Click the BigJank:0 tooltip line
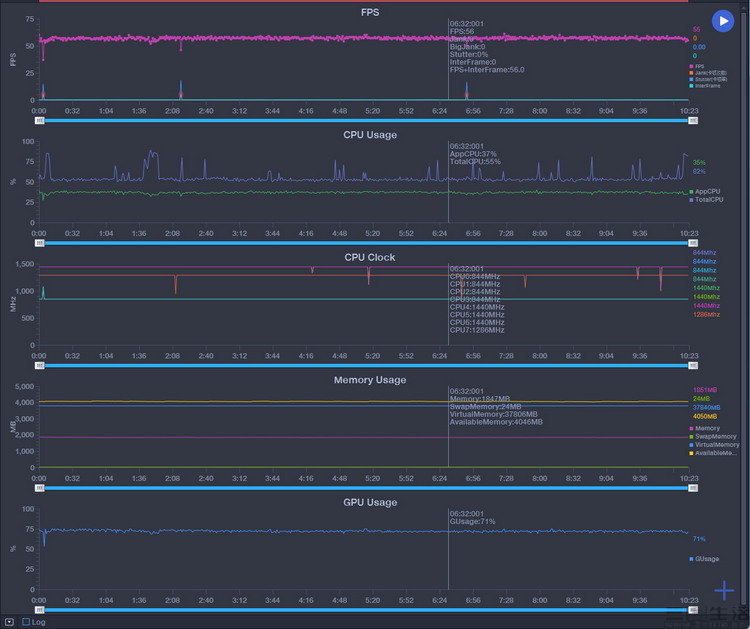 467,47
